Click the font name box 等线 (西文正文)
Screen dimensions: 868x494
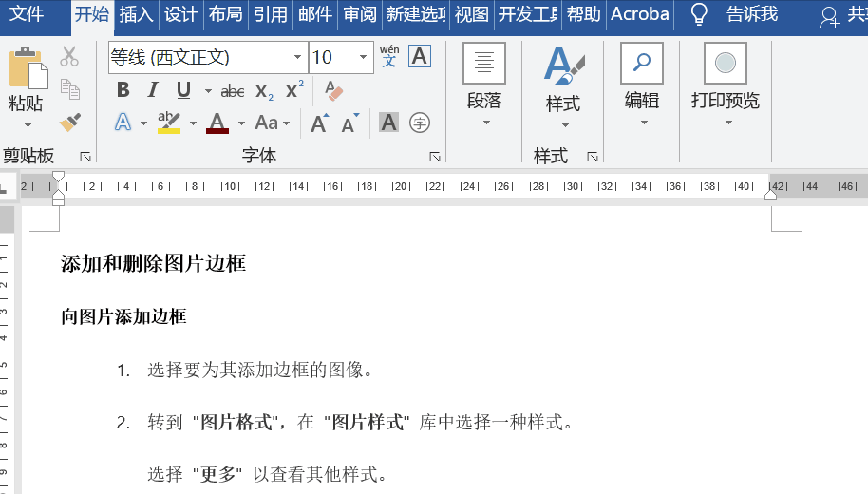pos(200,57)
